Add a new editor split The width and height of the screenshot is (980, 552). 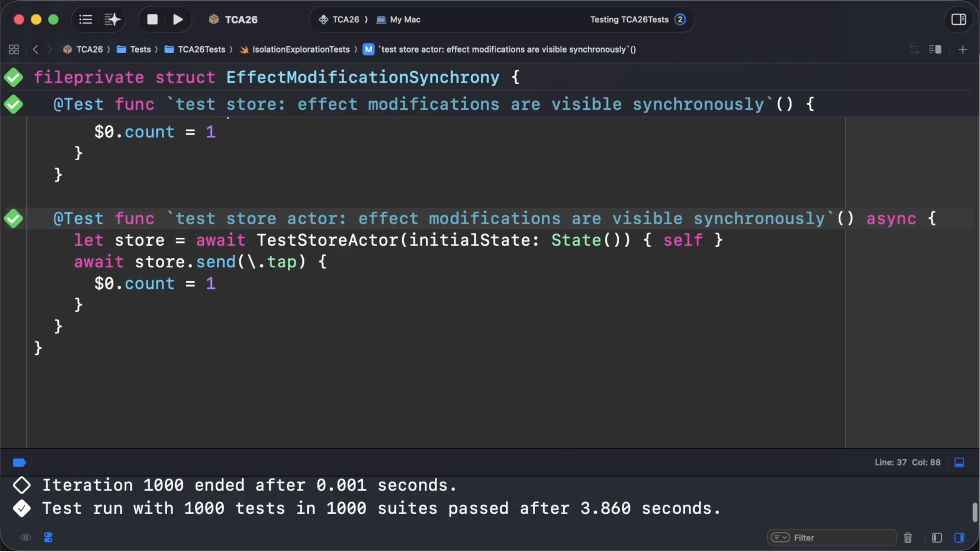tap(963, 49)
